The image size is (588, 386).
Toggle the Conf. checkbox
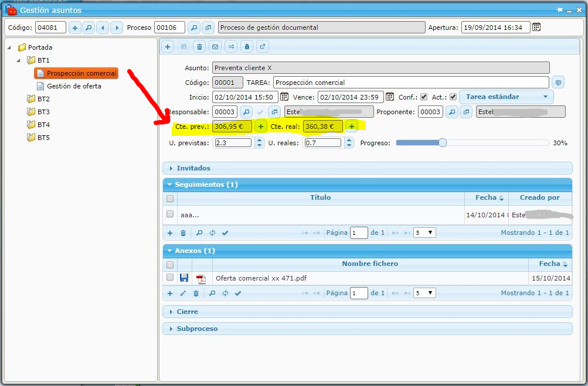point(424,97)
